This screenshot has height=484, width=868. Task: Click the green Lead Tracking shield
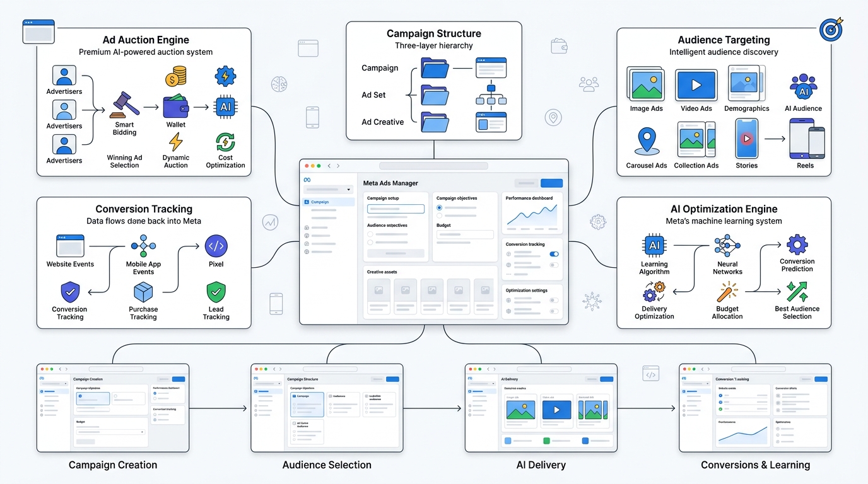[216, 292]
